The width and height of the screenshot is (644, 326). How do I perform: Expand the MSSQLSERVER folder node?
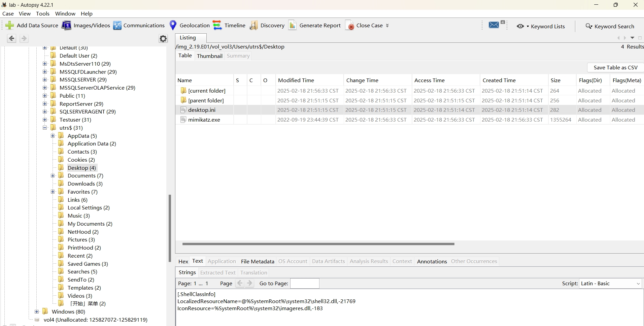pyautogui.click(x=45, y=79)
